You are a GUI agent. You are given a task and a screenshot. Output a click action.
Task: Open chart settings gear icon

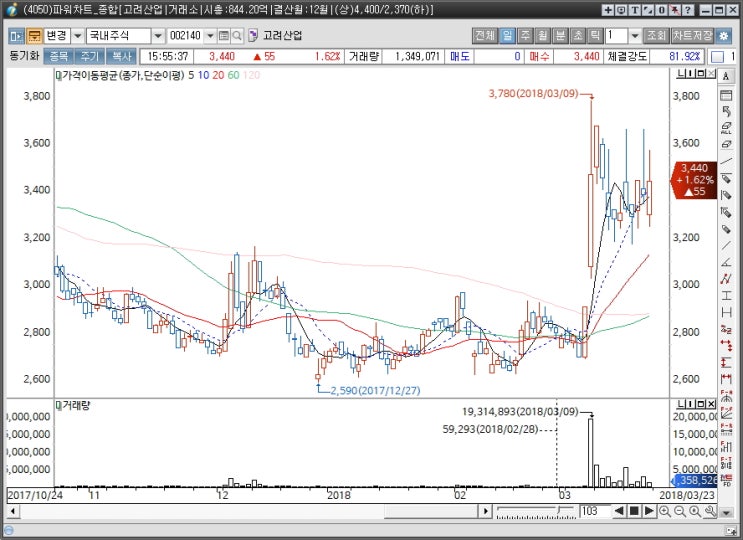(724, 36)
